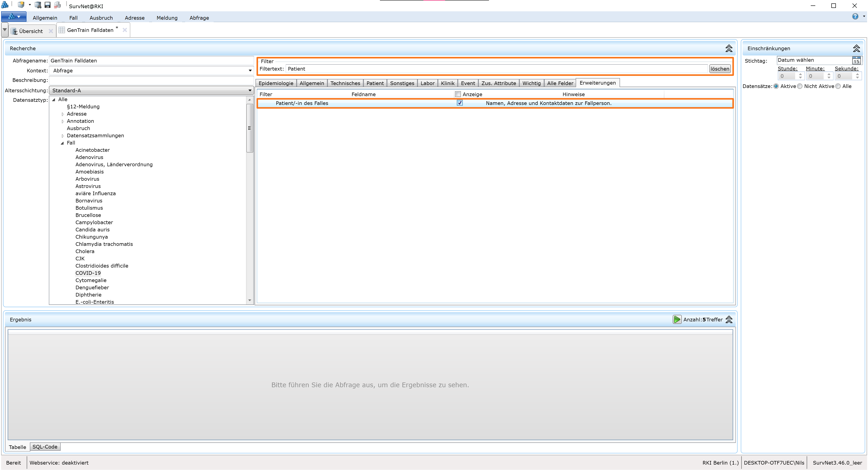
Task: Switch to SQL-Code result view
Action: (45, 447)
